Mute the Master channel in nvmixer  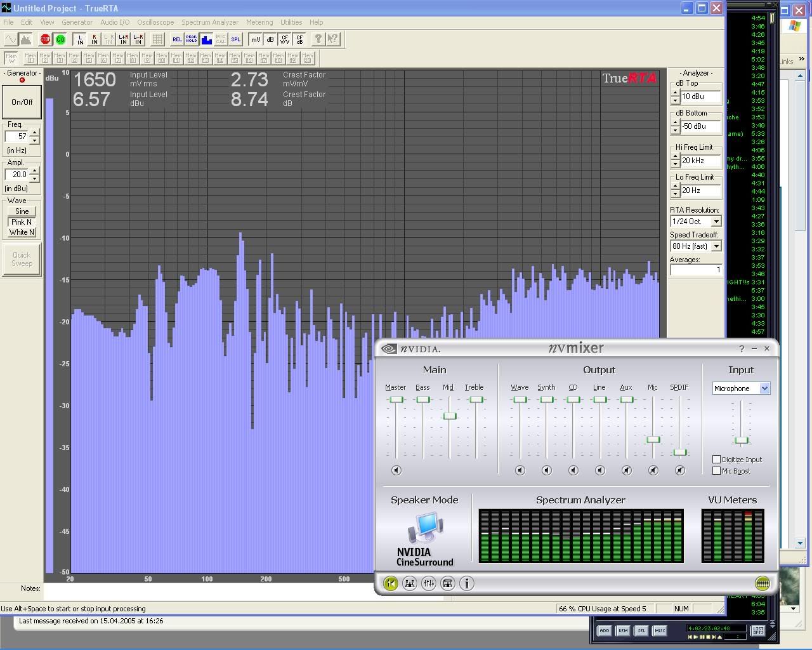point(396,470)
